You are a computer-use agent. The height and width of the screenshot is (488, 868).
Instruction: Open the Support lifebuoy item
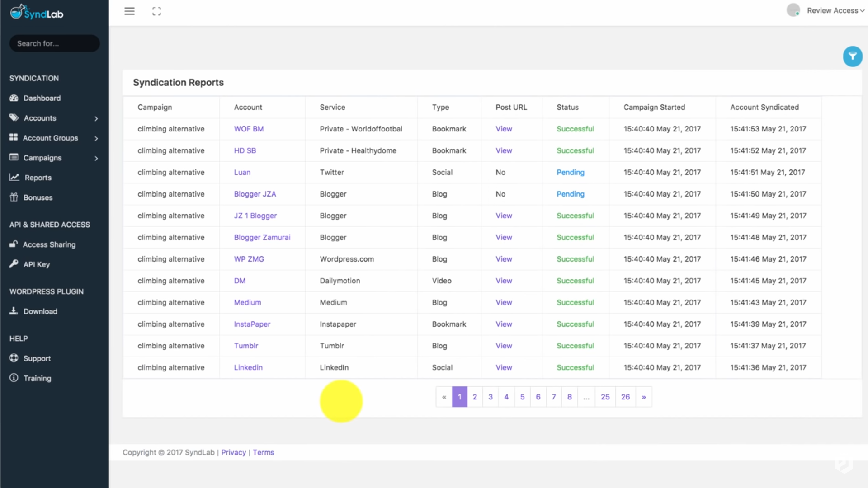[30, 358]
